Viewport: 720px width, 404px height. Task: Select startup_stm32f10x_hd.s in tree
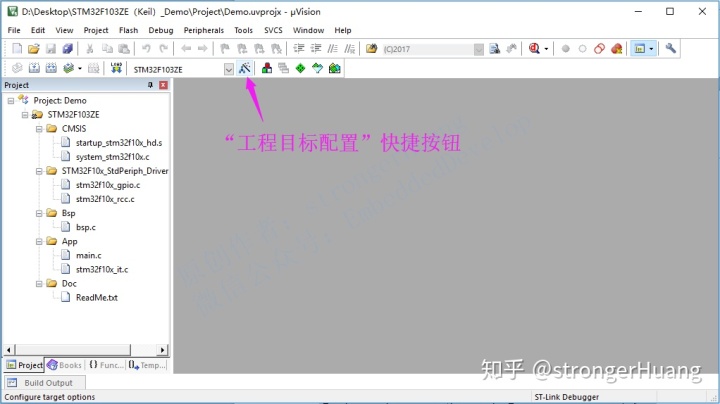[119, 143]
